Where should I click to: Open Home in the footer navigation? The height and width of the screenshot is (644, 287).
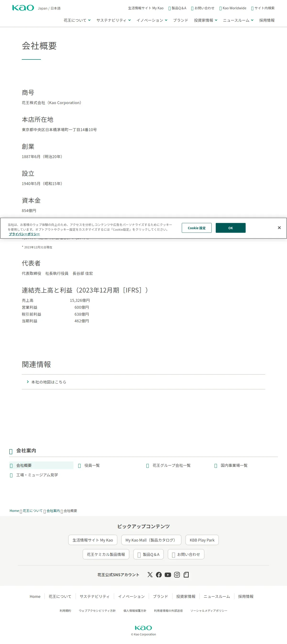[x=35, y=596]
